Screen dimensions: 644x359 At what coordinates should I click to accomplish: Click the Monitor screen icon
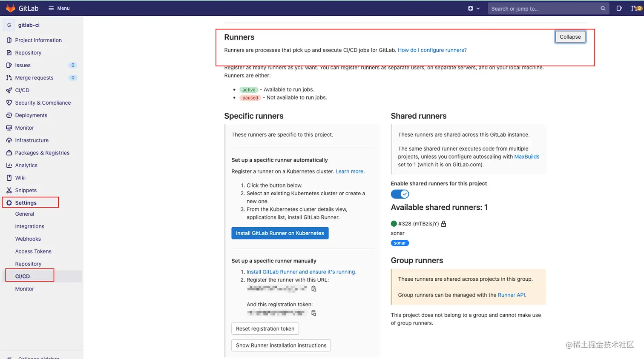[x=9, y=128]
